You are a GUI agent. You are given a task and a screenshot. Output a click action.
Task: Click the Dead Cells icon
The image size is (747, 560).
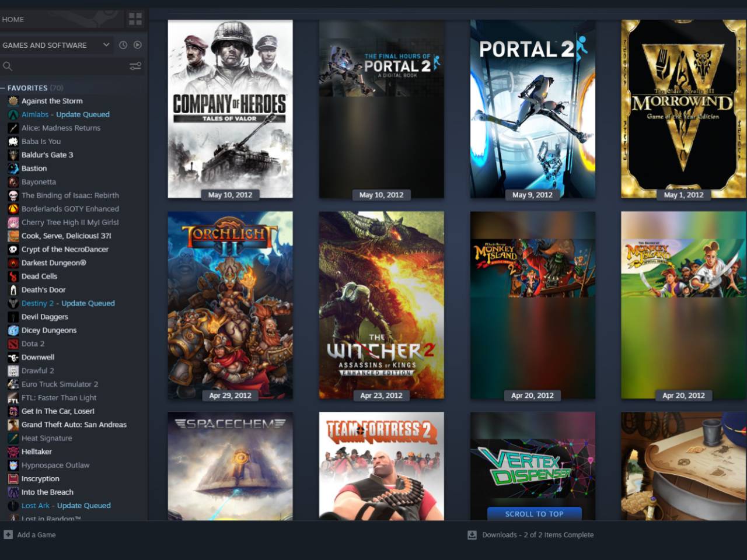click(13, 276)
